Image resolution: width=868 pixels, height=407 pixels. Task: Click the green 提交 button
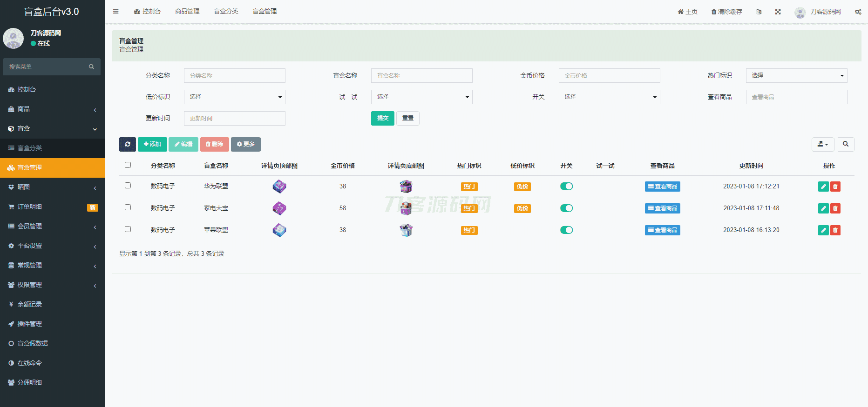tap(382, 118)
